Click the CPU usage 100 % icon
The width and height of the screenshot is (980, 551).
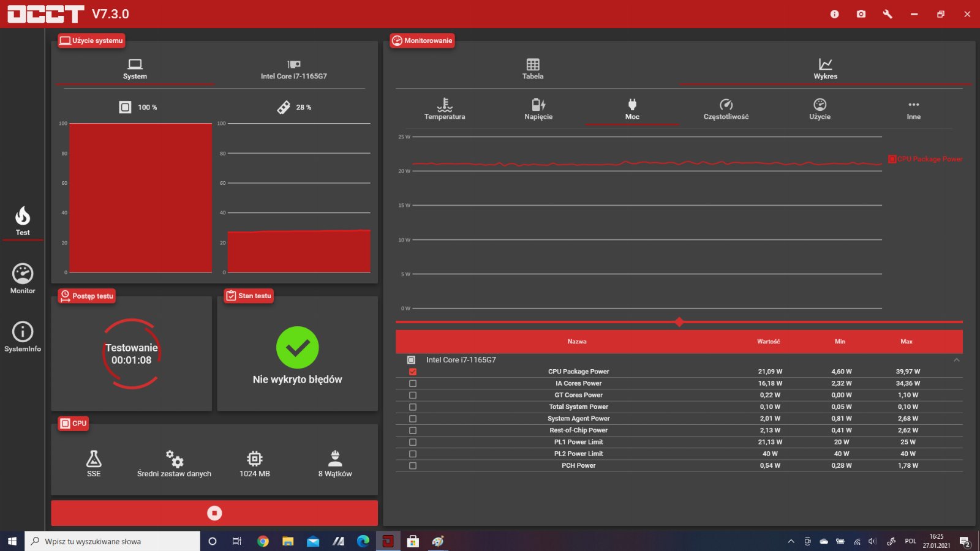point(125,107)
